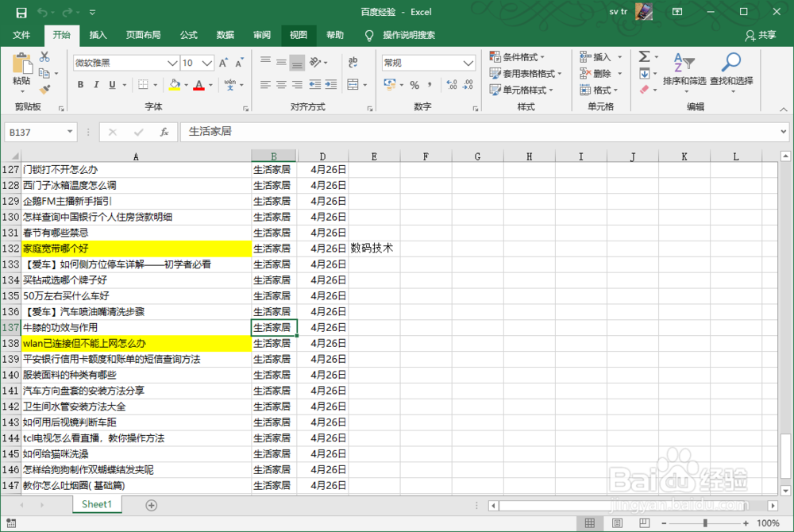Apply bold formatting with the B icon
Viewport: 794px width, 532px height.
pos(80,84)
